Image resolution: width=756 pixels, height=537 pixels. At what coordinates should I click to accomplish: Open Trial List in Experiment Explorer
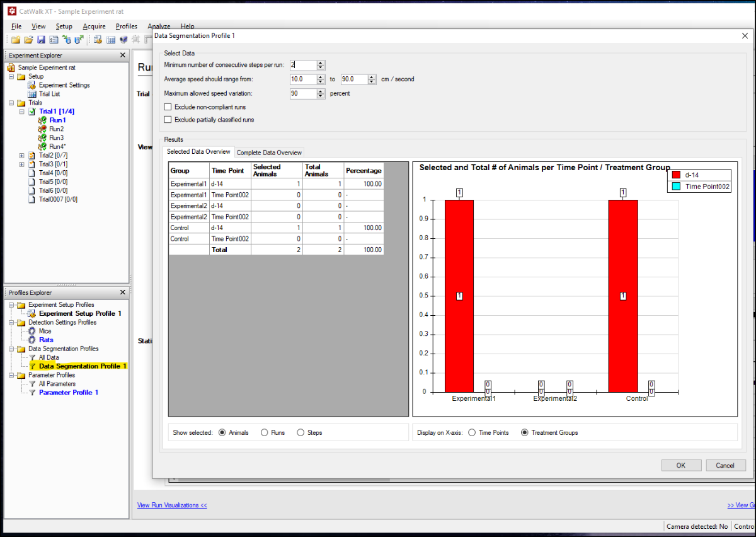click(49, 94)
